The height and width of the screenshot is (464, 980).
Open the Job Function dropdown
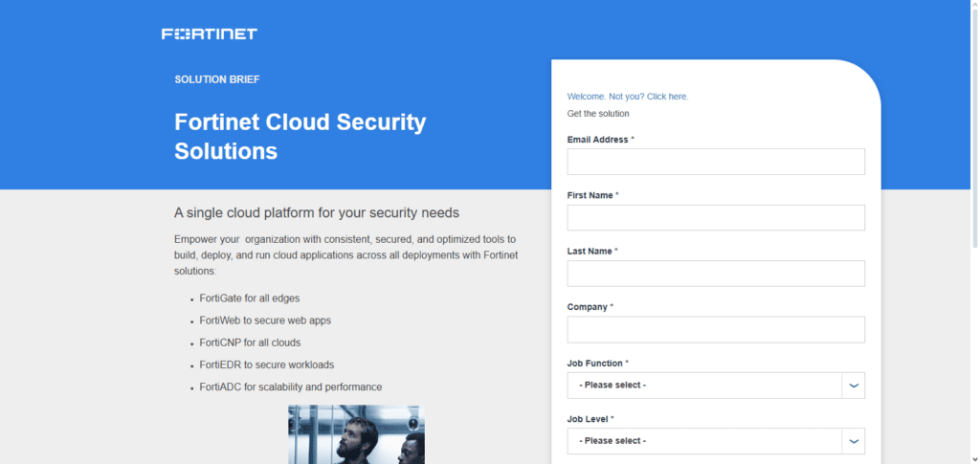716,386
